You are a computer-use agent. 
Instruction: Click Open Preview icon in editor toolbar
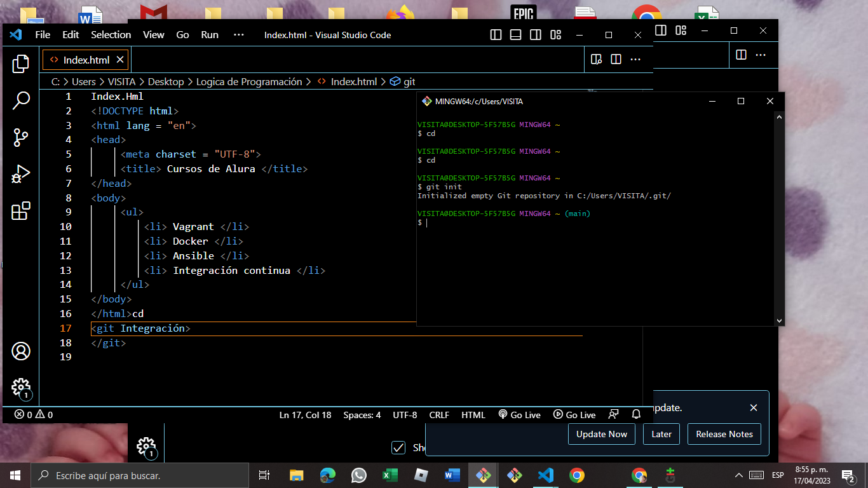pos(596,59)
